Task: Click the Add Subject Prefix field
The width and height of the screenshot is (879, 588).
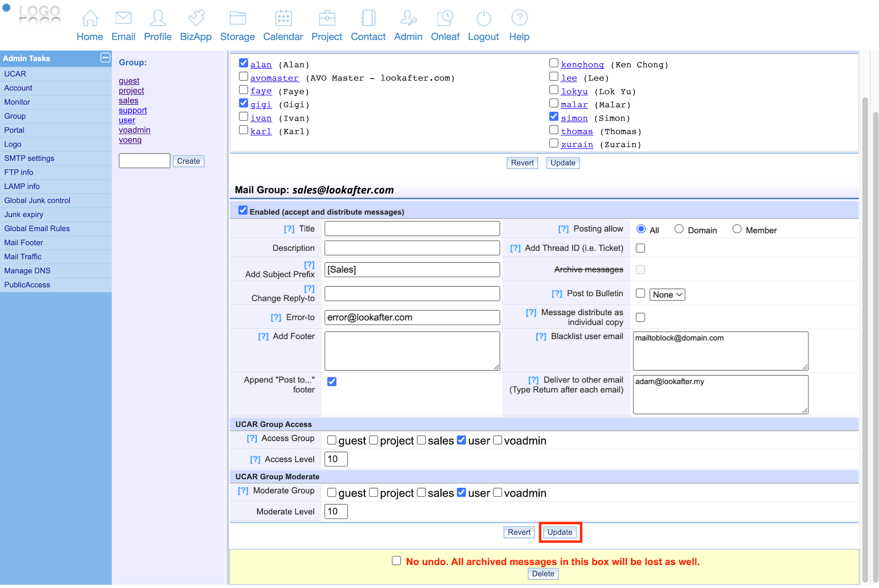Action: [x=412, y=270]
